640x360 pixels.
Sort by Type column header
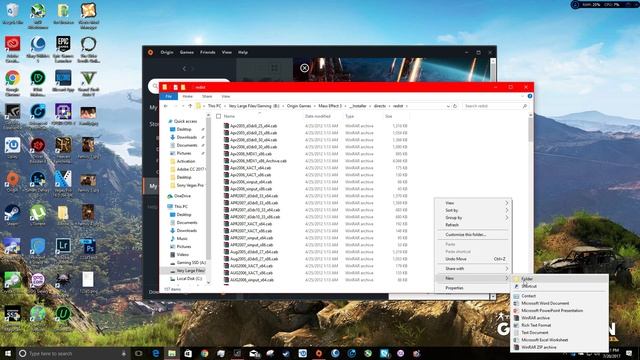coord(350,116)
